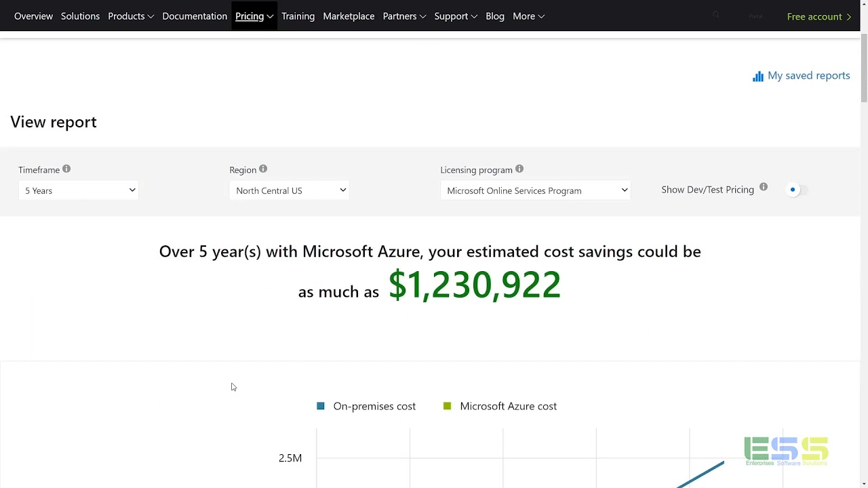The width and height of the screenshot is (868, 488).
Task: Expand the More menu
Action: click(x=529, y=16)
